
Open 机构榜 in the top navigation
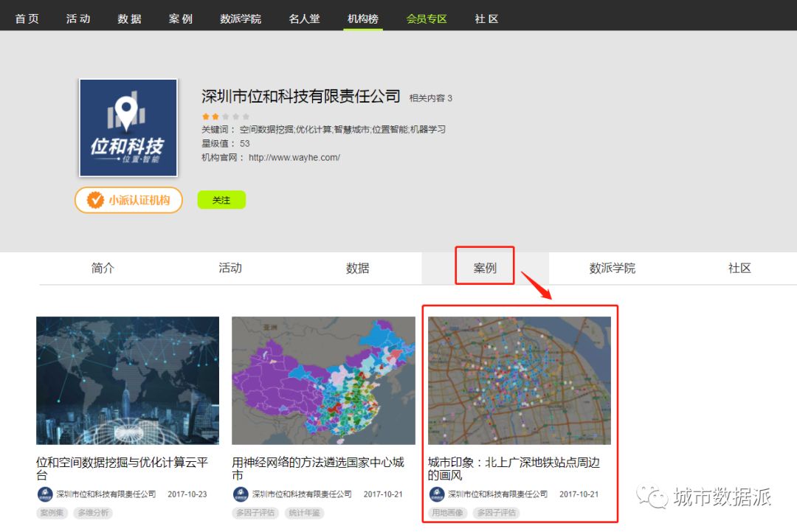click(x=363, y=18)
